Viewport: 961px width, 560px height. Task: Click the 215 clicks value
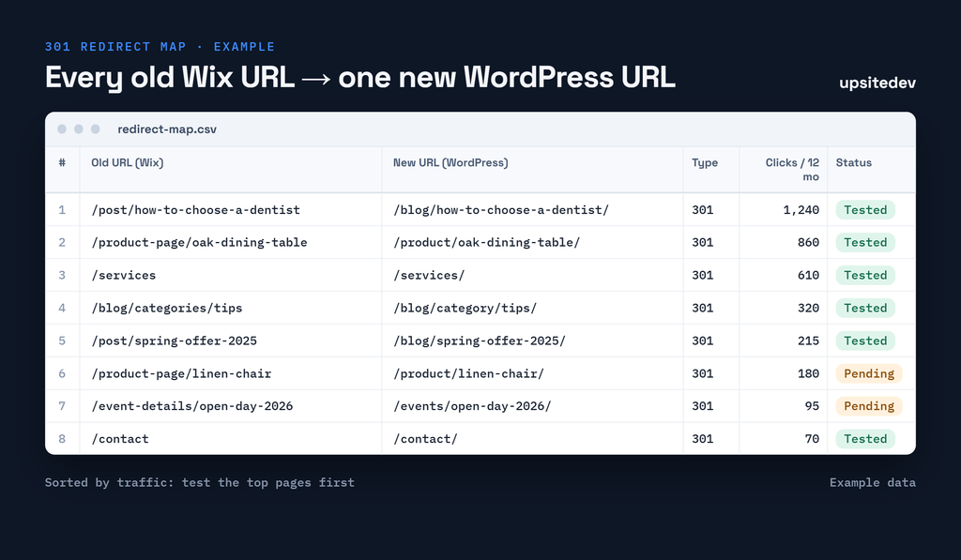pyautogui.click(x=808, y=341)
